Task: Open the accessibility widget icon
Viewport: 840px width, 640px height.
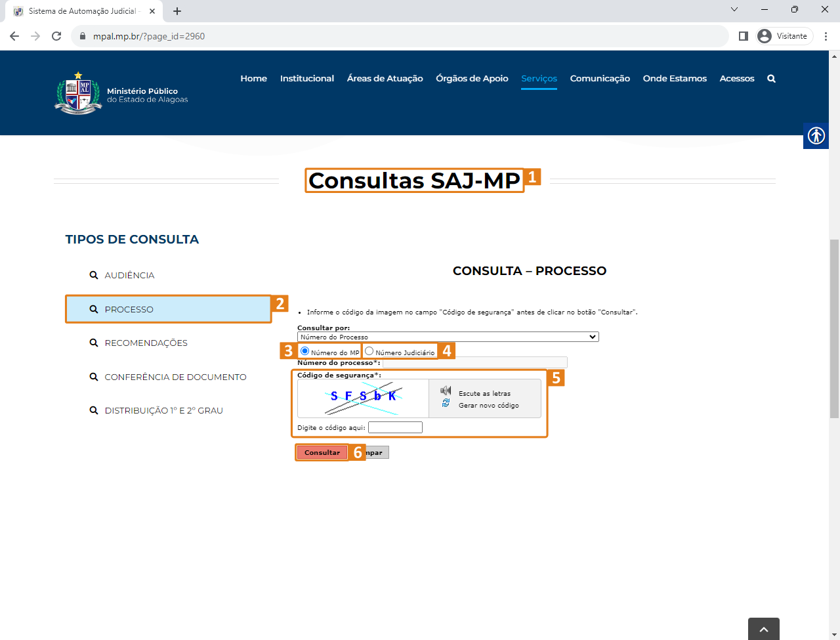Action: coord(816,136)
